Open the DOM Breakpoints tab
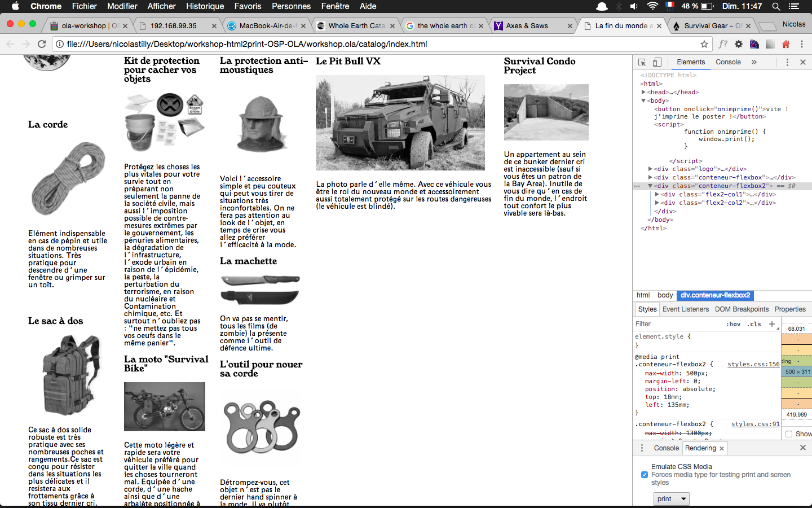The image size is (812, 508). (742, 309)
